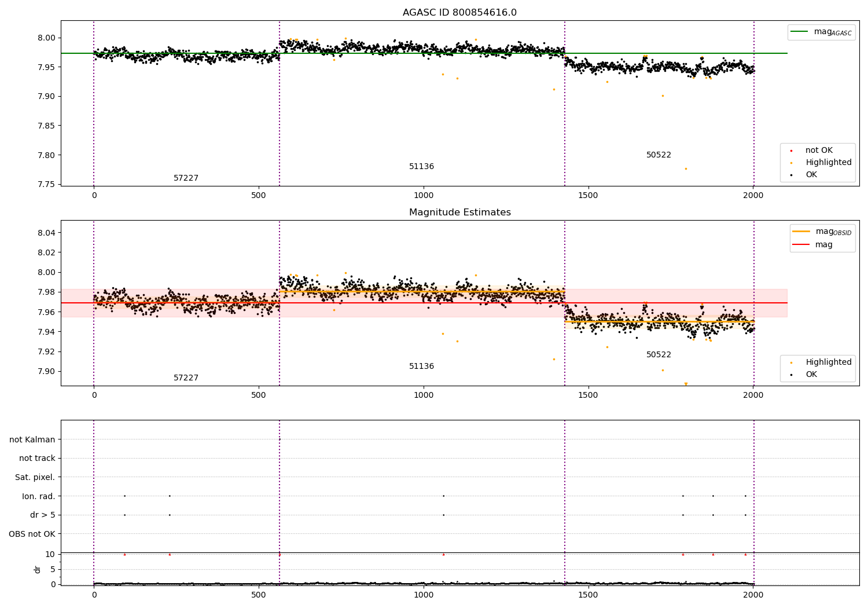Click the '7.85' y-axis tick in top plot

(x=46, y=126)
